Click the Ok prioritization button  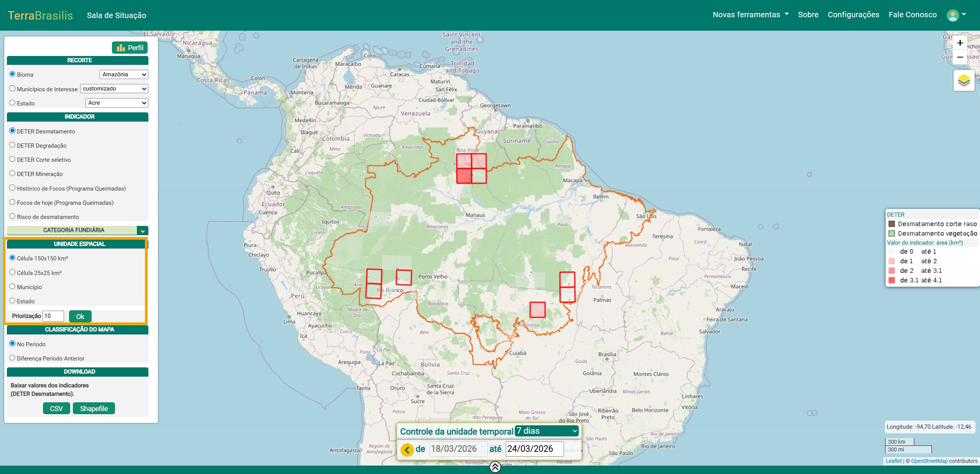[80, 316]
